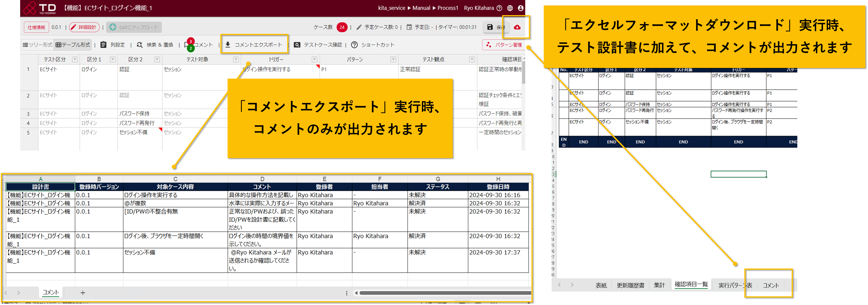Click the パスワード再発行 cell in row 4
The image size is (868, 305).
click(x=140, y=123)
